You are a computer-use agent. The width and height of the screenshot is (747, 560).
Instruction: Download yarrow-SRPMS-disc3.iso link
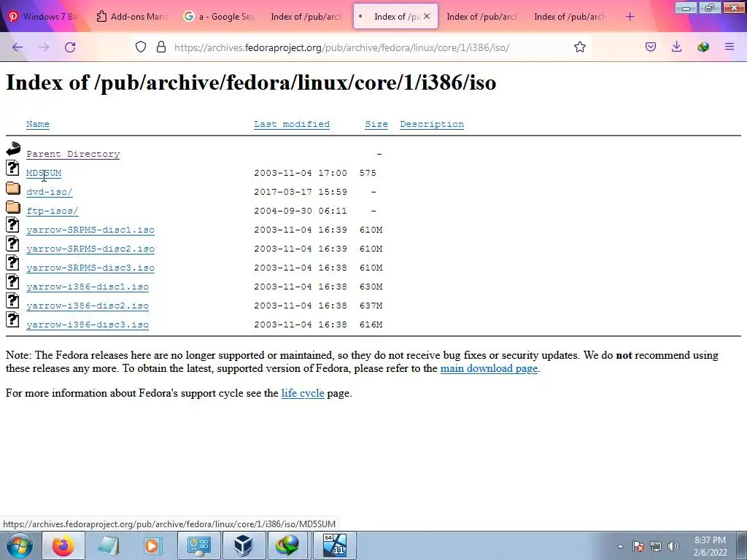90,268
